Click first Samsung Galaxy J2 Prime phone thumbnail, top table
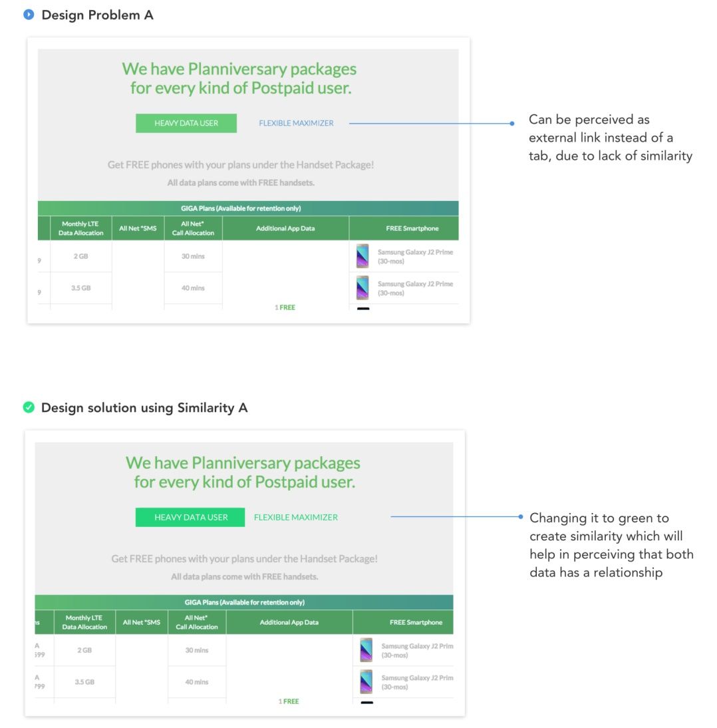Viewport: 717px width, 728px height. click(362, 256)
